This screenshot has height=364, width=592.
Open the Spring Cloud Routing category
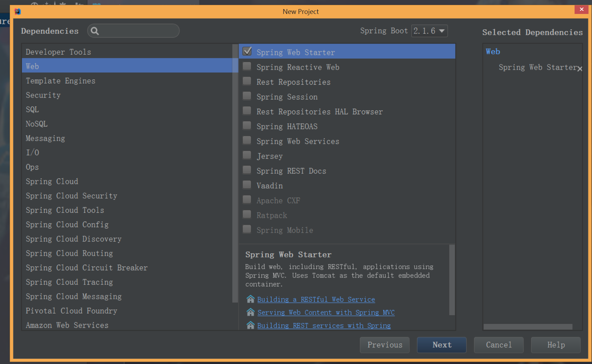(127, 254)
